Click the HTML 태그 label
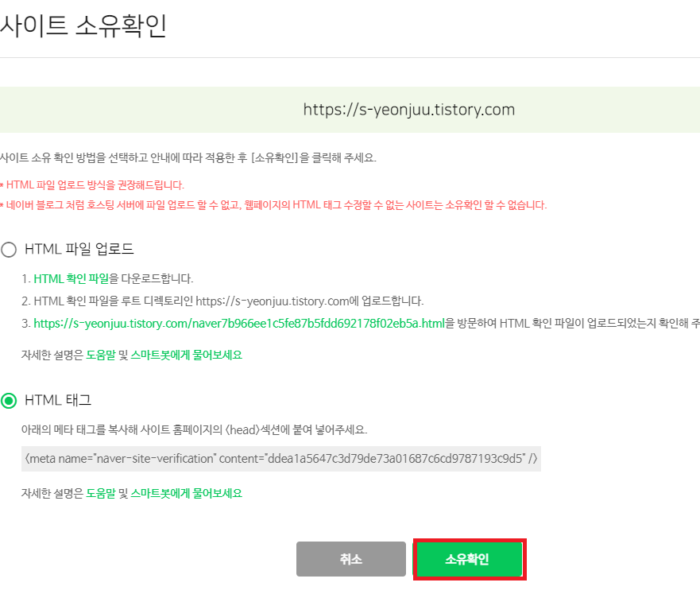Image resolution: width=700 pixels, height=598 pixels. coord(58,400)
